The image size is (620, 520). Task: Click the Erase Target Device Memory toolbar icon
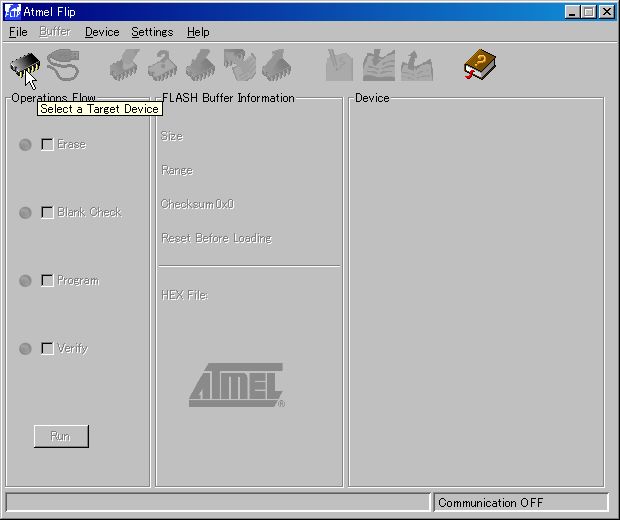[125, 65]
